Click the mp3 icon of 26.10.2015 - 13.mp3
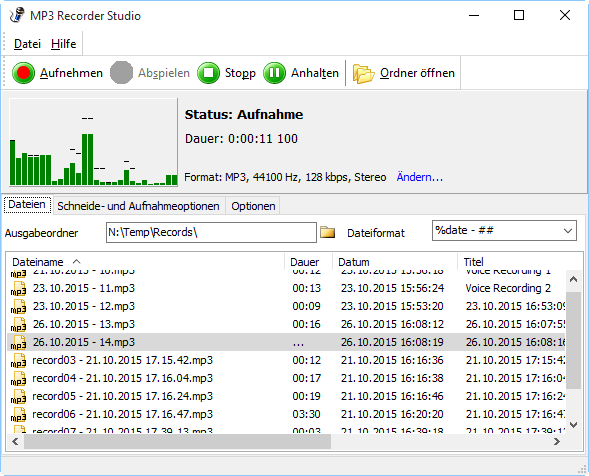This screenshot has height=476, width=589. 18,325
